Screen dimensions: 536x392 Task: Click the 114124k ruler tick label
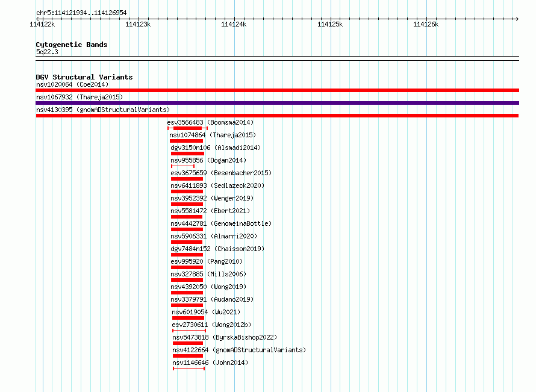click(234, 24)
